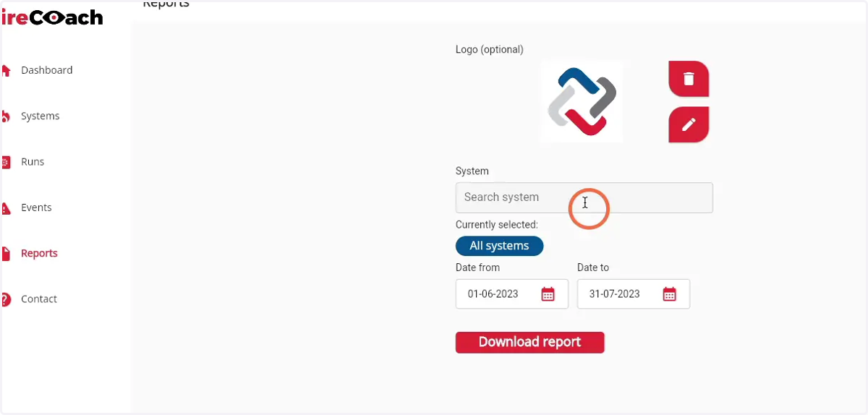Open the Contact menu label
Screen dimensions: 868x415
click(x=39, y=299)
